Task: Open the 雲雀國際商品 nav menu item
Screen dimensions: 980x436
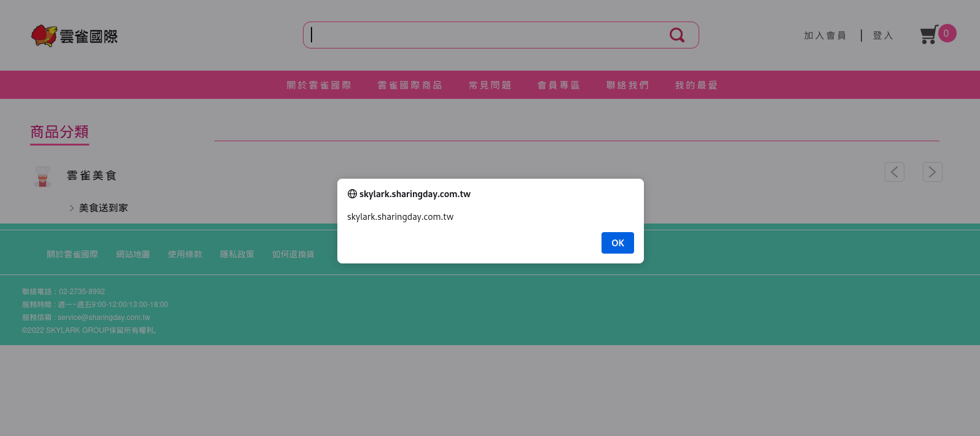Action: (410, 85)
